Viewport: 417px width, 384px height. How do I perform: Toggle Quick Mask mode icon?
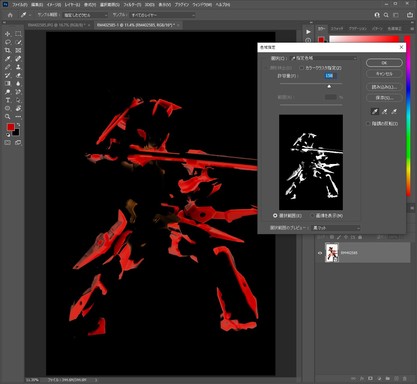click(7, 143)
